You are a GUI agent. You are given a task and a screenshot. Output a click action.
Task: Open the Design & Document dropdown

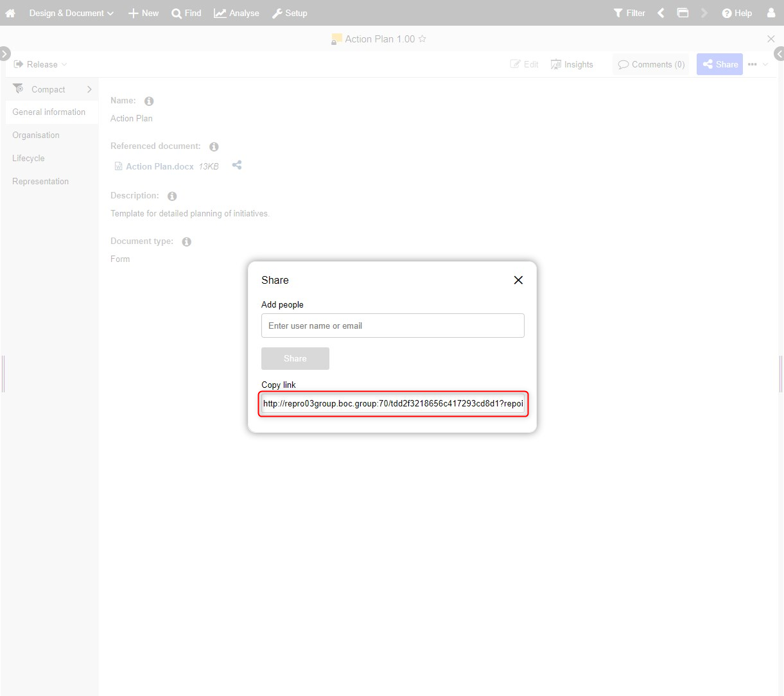click(x=71, y=13)
